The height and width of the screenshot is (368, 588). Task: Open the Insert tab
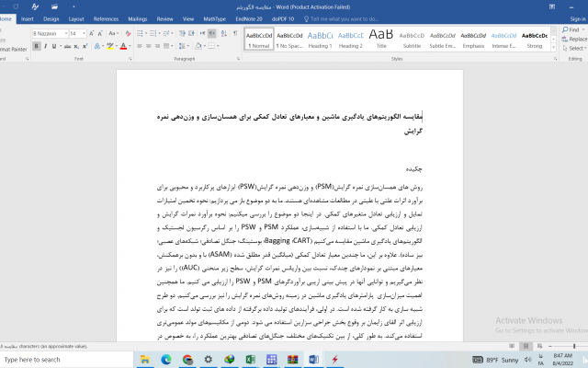point(27,18)
